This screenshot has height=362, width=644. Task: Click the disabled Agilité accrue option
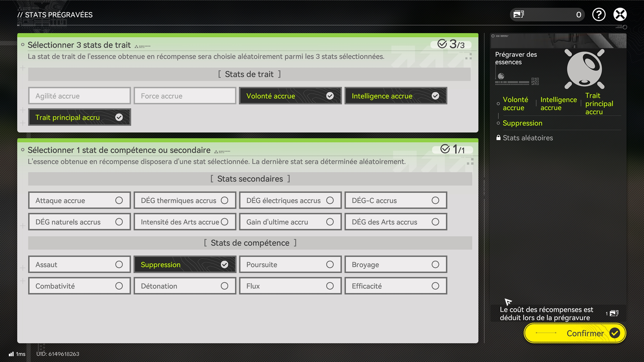click(79, 96)
